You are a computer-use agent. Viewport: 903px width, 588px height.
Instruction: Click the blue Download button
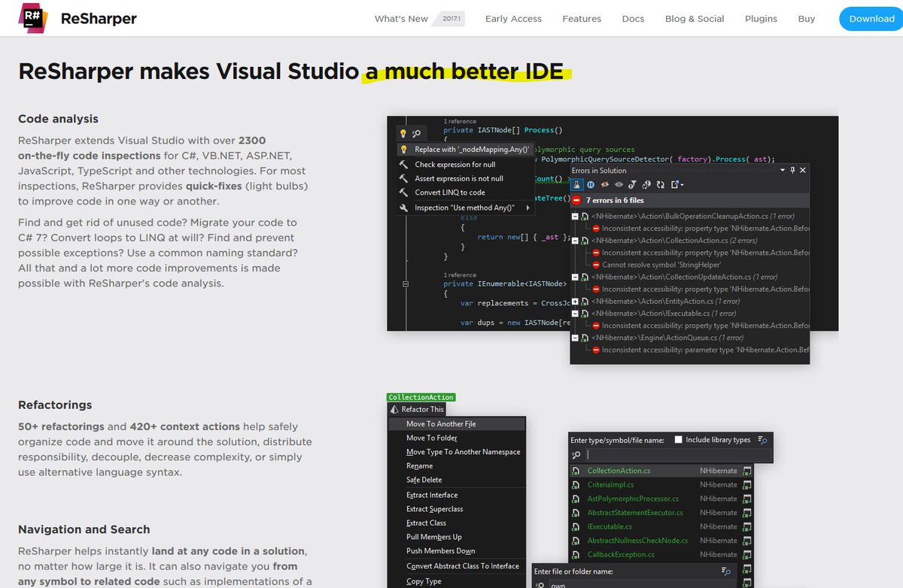tap(871, 19)
